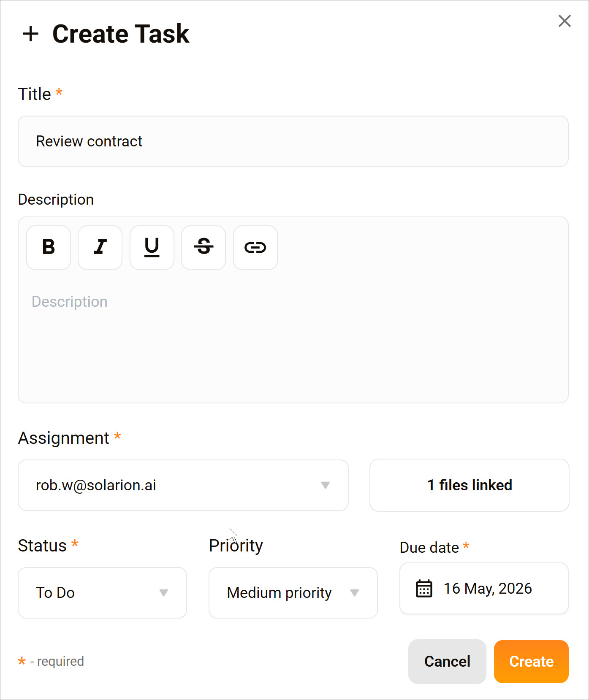
Task: Click the '- required' footnote text
Action: point(57,661)
